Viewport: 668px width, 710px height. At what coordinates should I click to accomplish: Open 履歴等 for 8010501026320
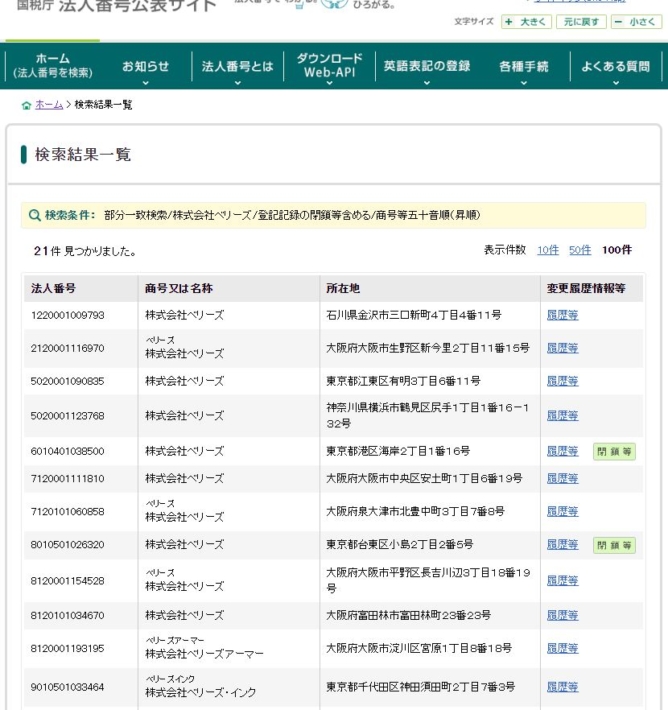[x=562, y=545]
